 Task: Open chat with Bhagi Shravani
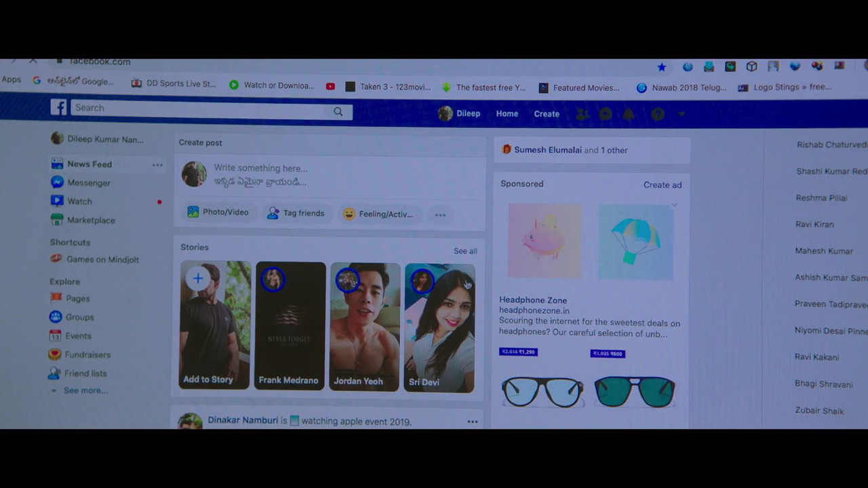click(x=823, y=384)
